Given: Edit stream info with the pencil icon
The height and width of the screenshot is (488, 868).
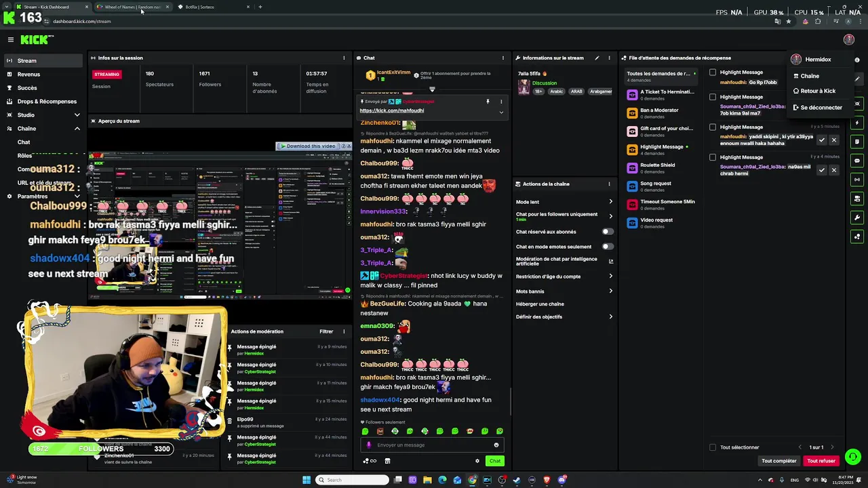Looking at the screenshot, I should [x=597, y=58].
